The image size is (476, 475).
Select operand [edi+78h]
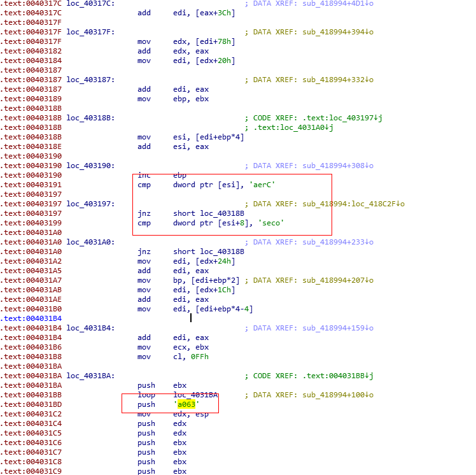(x=215, y=41)
